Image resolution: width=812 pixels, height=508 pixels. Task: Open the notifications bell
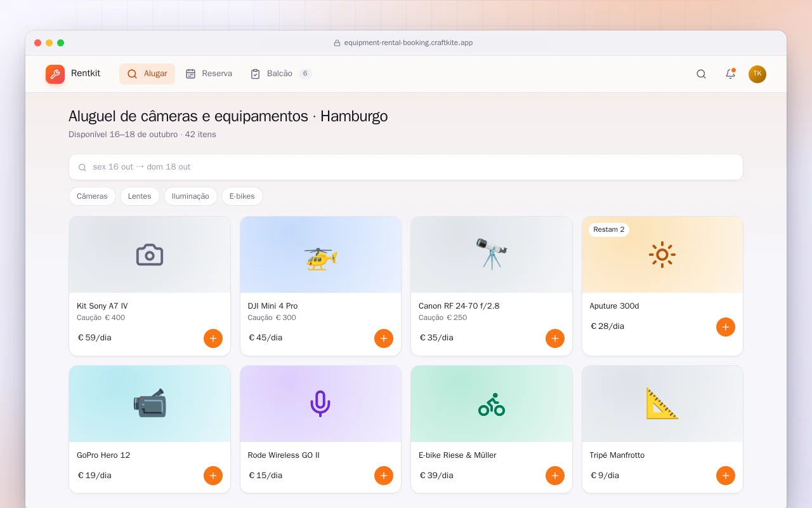click(x=730, y=74)
